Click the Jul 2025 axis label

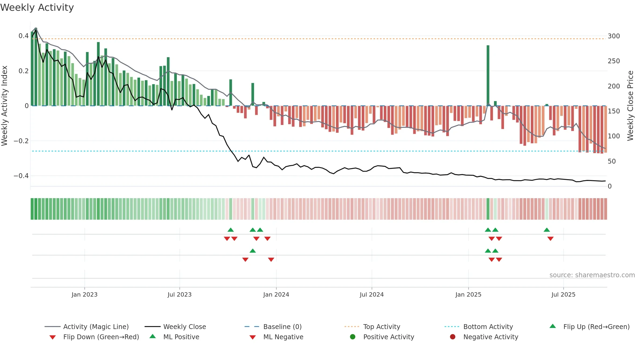tap(563, 294)
